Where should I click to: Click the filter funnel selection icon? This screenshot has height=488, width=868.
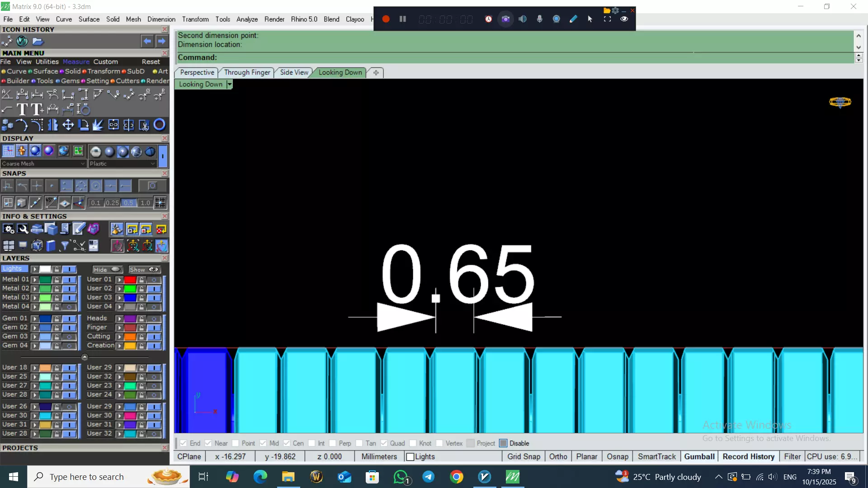(x=65, y=245)
